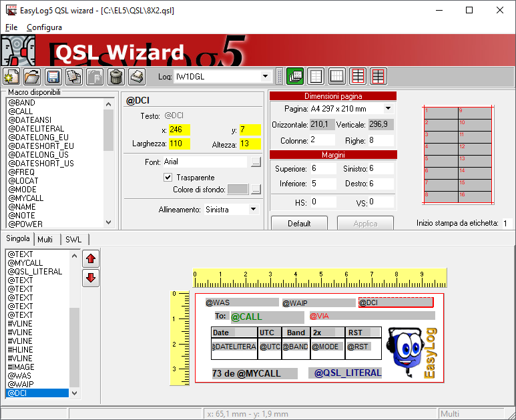Select the single-column rows grid icon
Image resolution: width=516 pixels, height=420 pixels.
316,76
